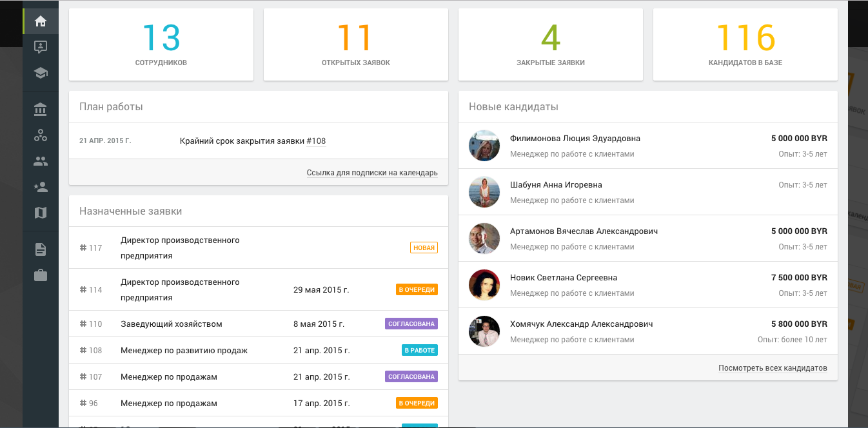Open the 11 'Открытых заявок' stat card
Screen dimensions: 868x428
pyautogui.click(x=356, y=44)
